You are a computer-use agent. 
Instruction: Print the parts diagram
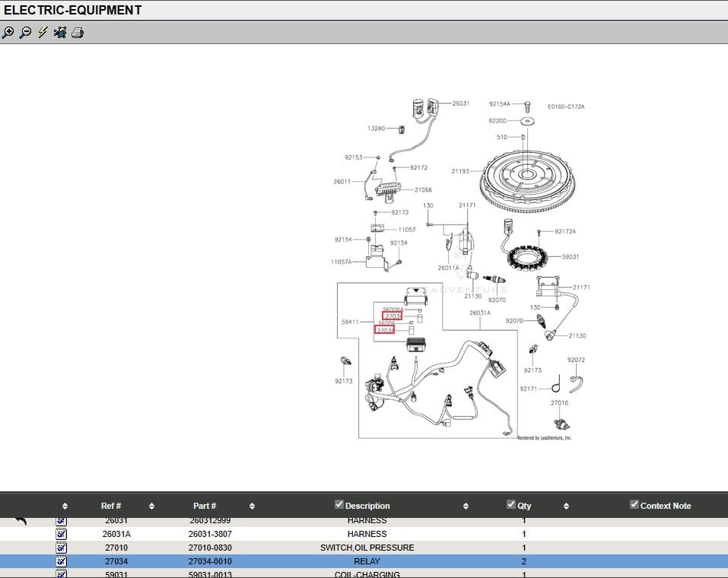[78, 33]
